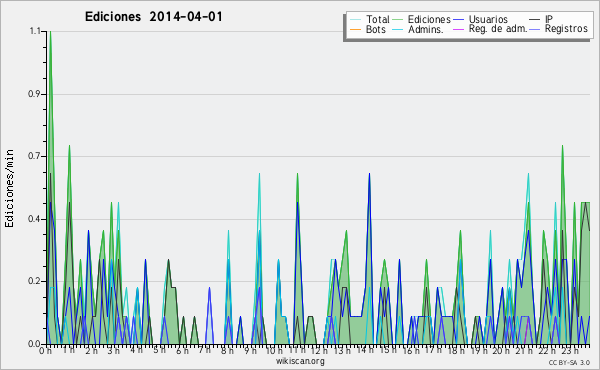This screenshot has height=370, width=600.
Task: Click the 0.7 y-axis value
Action: (34, 156)
